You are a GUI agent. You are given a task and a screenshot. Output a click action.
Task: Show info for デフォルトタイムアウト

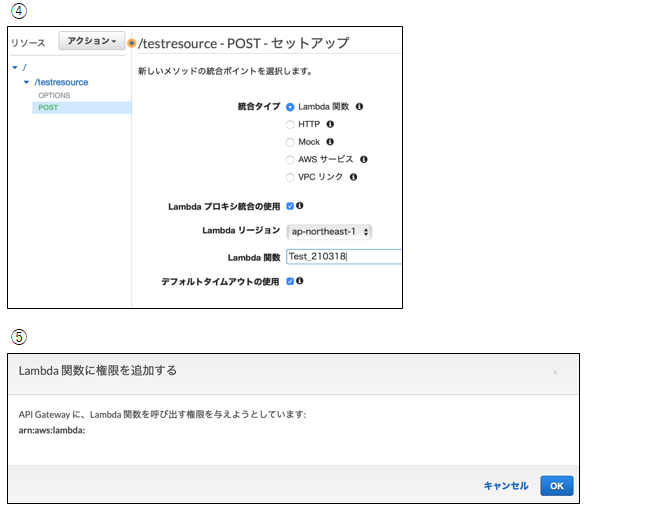click(x=299, y=281)
